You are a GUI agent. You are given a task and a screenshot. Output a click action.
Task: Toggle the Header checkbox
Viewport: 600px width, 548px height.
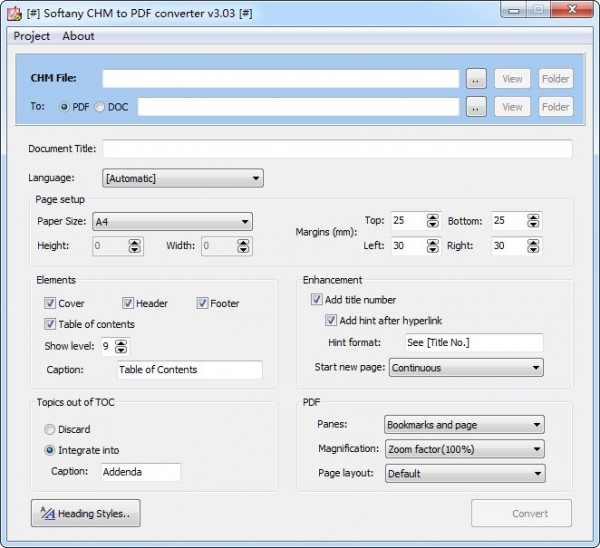(128, 303)
